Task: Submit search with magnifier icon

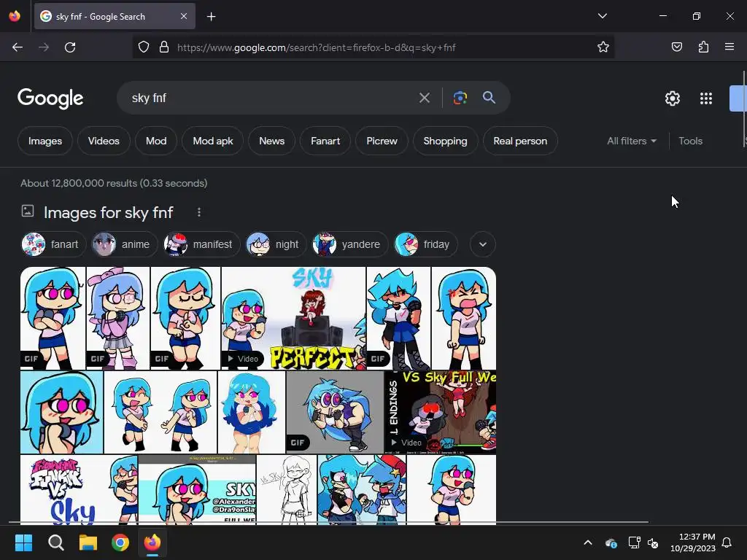Action: click(489, 98)
